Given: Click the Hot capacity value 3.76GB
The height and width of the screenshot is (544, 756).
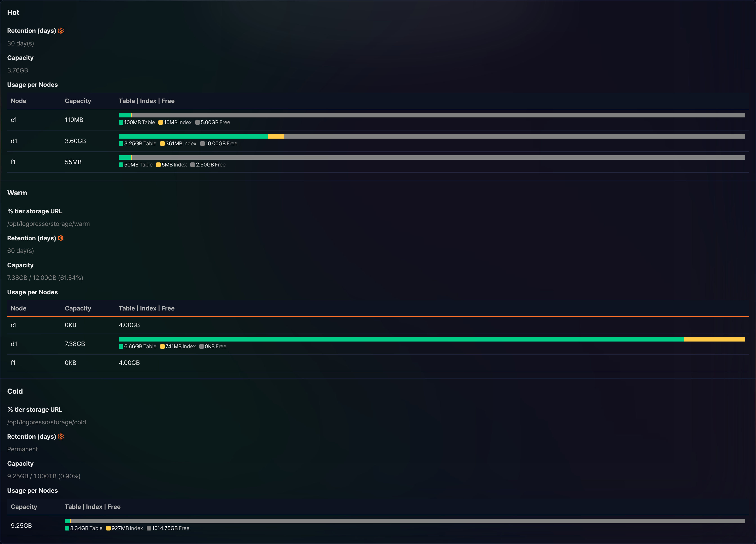Looking at the screenshot, I should [x=18, y=70].
